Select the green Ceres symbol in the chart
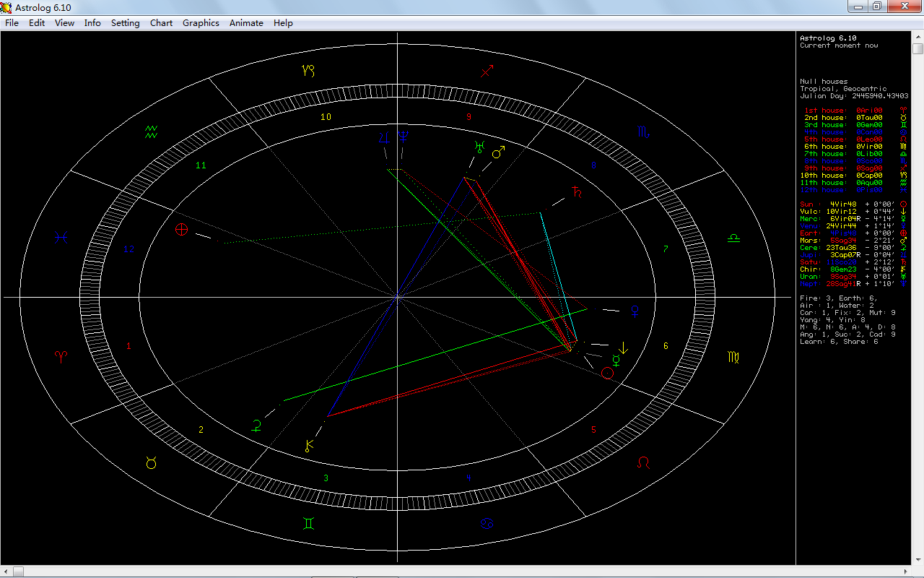Viewport: 924px width, 578px height. (256, 425)
